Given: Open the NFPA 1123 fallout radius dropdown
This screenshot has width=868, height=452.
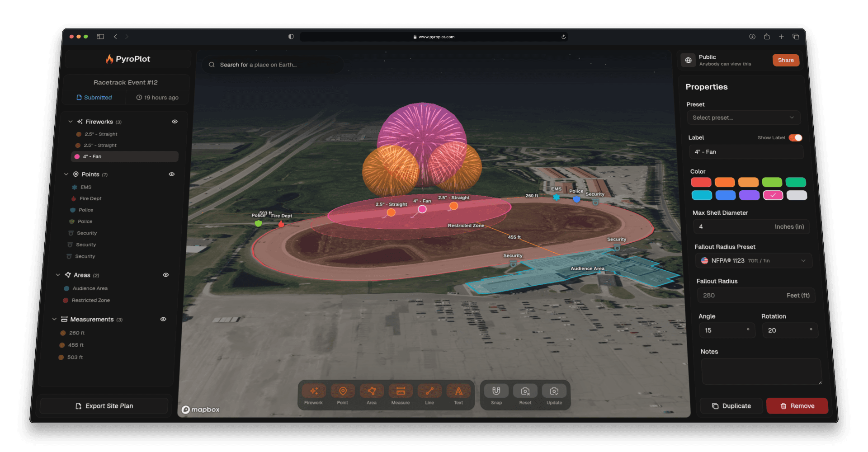Looking at the screenshot, I should 753,260.
